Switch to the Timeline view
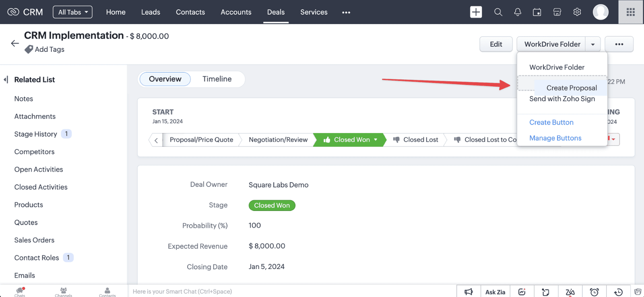 217,79
